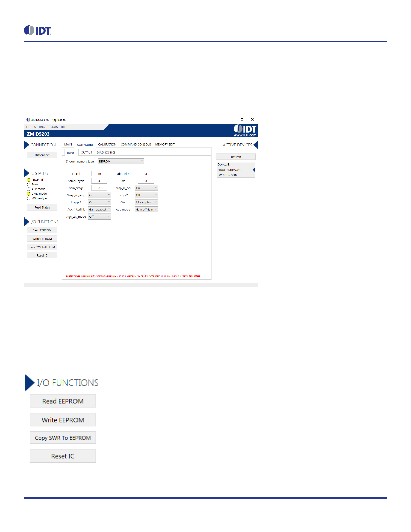
Task: Click the Powered status indicator
Action: click(x=29, y=180)
